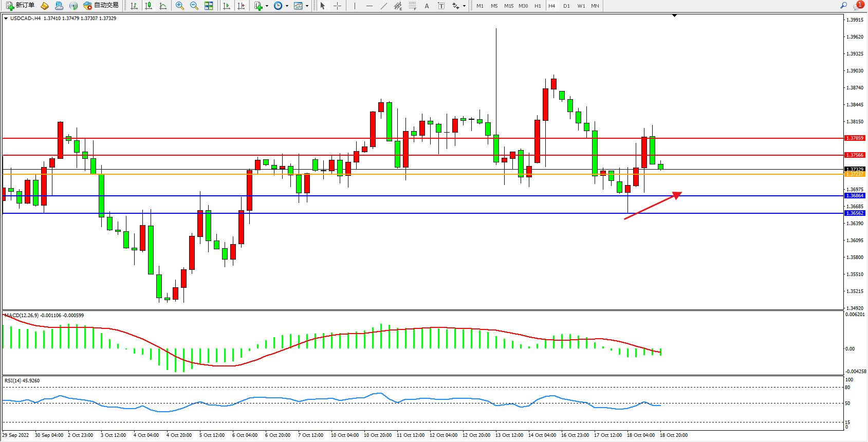Switch to the M15 timeframe
The width and height of the screenshot is (868, 442).
509,6
